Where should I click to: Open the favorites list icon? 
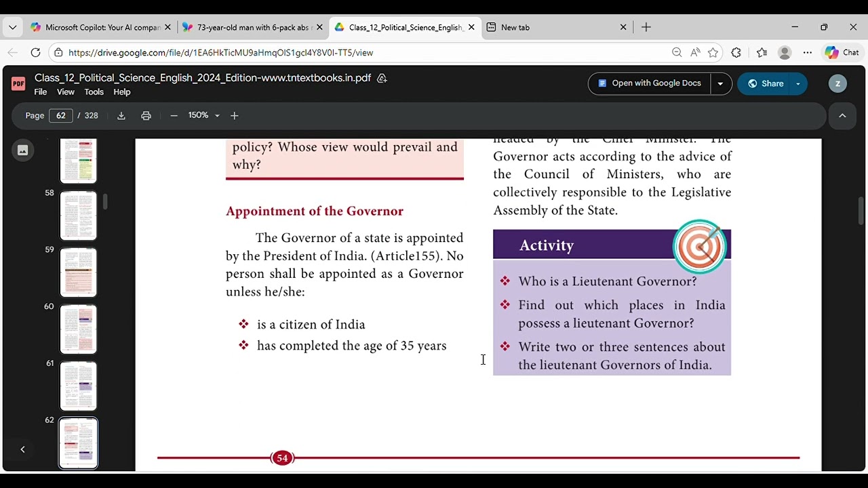762,52
